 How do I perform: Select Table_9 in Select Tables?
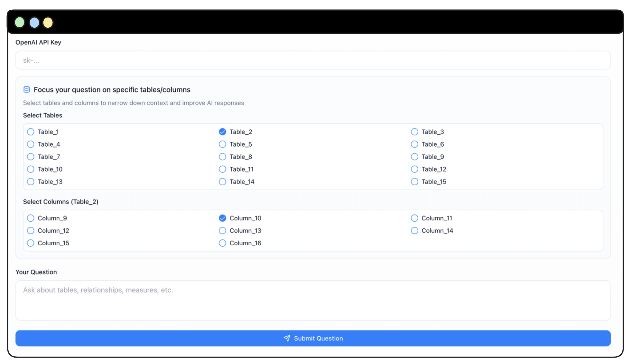point(414,157)
